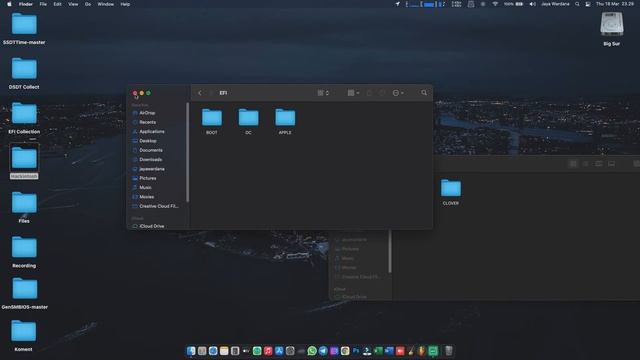Open Safari from the Dock
This screenshot has height=360, width=640.
click(213, 351)
